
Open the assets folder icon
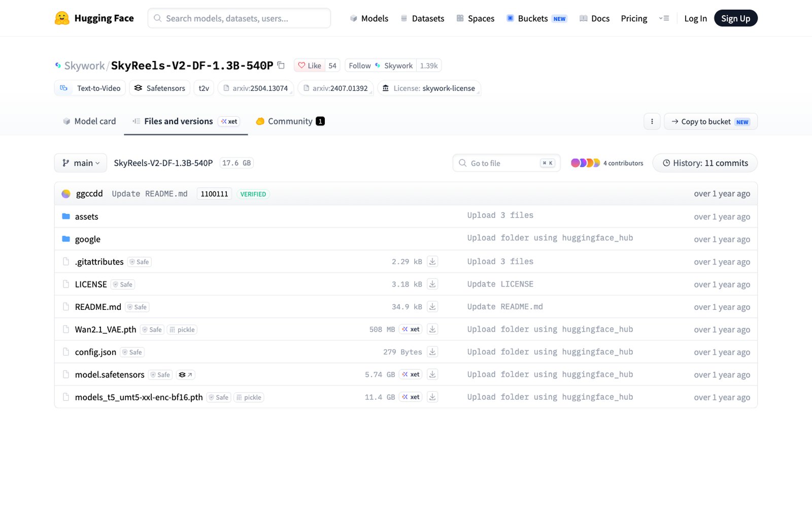(x=66, y=216)
